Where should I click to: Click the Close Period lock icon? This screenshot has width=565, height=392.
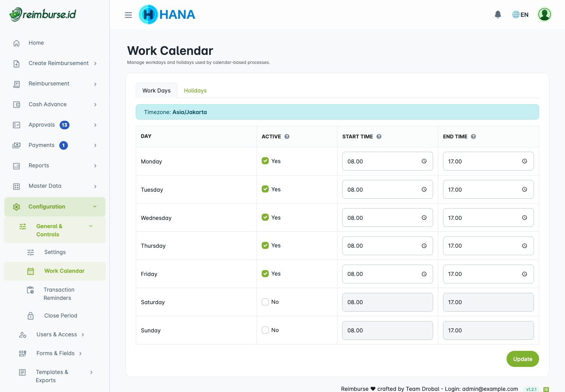coord(31,316)
